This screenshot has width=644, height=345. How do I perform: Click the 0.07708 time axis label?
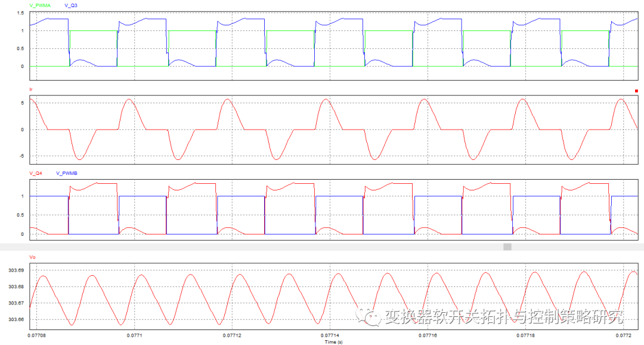tap(36, 335)
